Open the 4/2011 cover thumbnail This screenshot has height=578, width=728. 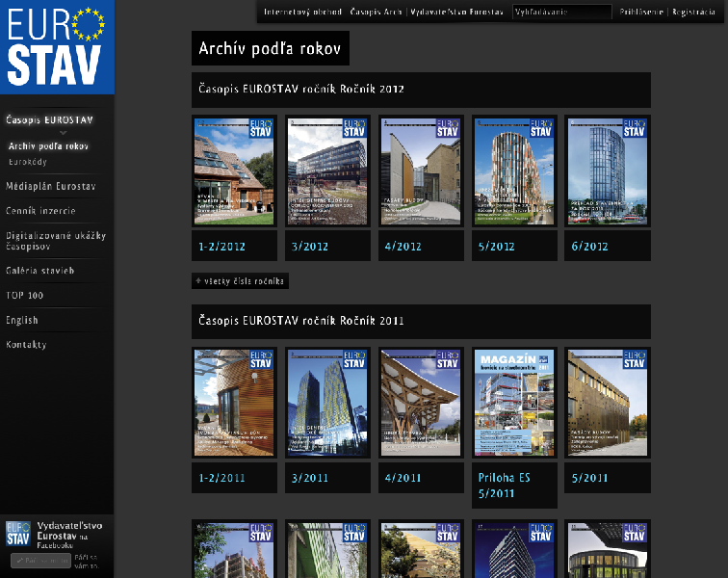(421, 403)
